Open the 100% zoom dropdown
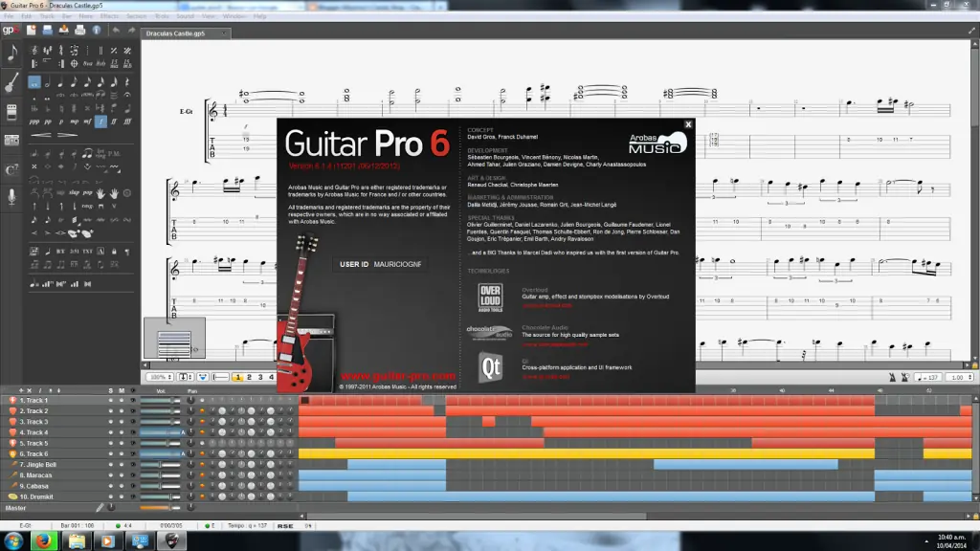Image resolution: width=980 pixels, height=551 pixels. point(160,377)
